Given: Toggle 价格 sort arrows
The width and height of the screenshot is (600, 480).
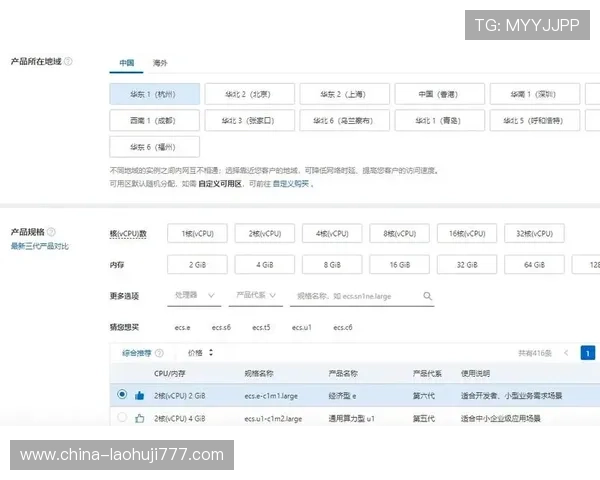Looking at the screenshot, I should pyautogui.click(x=210, y=353).
